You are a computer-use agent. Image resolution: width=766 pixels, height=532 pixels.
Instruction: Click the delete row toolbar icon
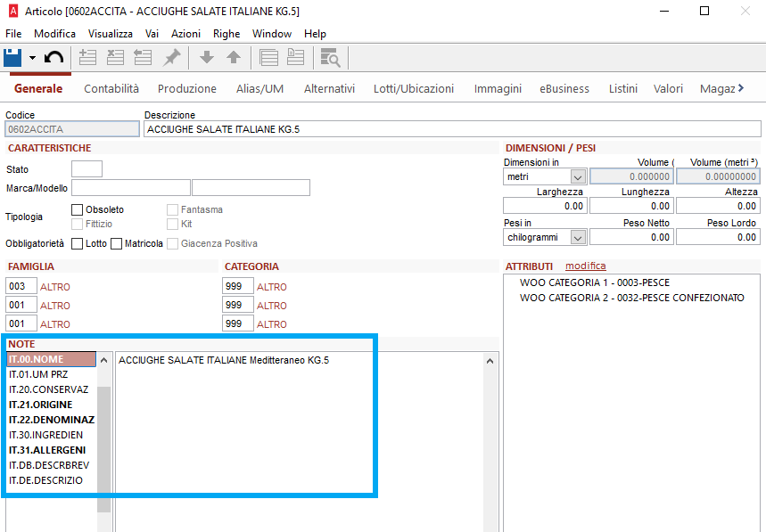115,58
